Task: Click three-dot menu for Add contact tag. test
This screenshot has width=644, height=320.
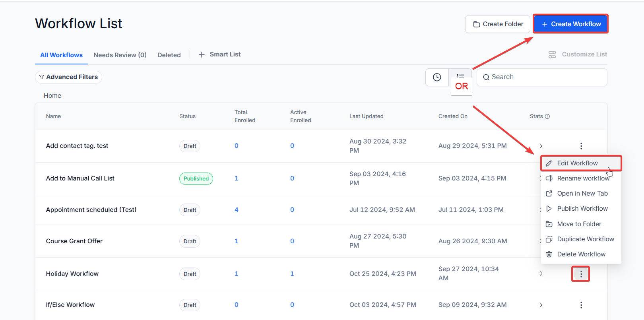Action: [x=581, y=146]
